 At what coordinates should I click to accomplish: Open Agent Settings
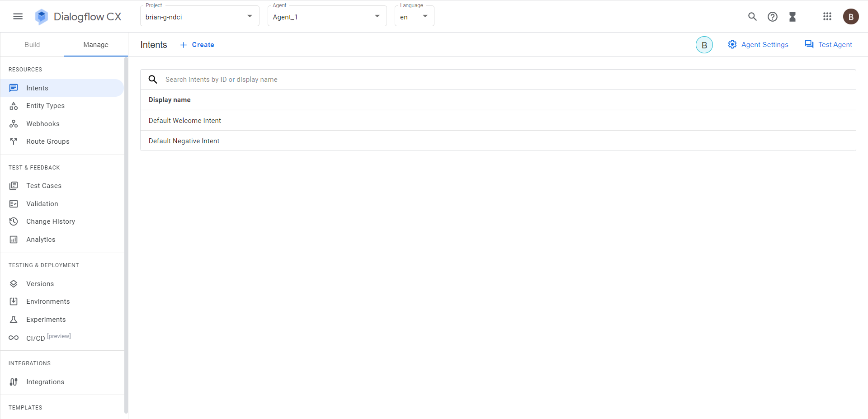758,45
